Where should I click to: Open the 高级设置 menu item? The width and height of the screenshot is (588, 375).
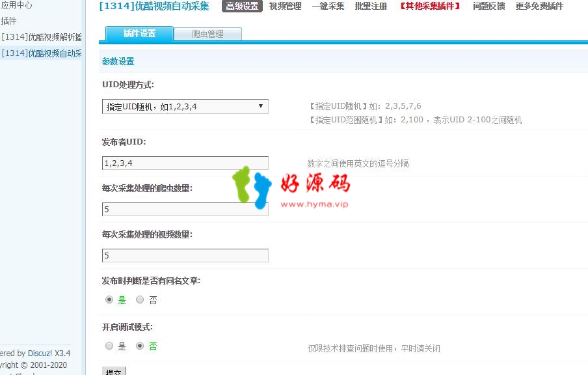coord(242,6)
